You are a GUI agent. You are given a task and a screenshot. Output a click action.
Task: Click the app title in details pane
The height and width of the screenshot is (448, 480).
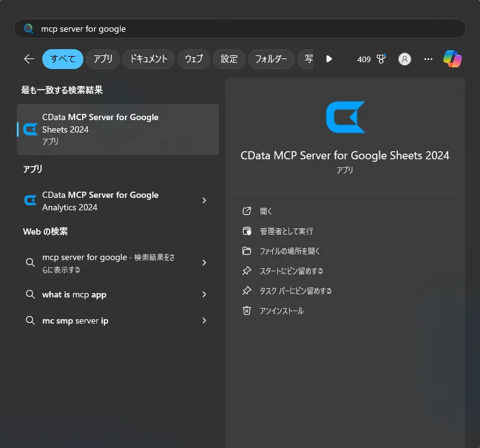click(344, 156)
